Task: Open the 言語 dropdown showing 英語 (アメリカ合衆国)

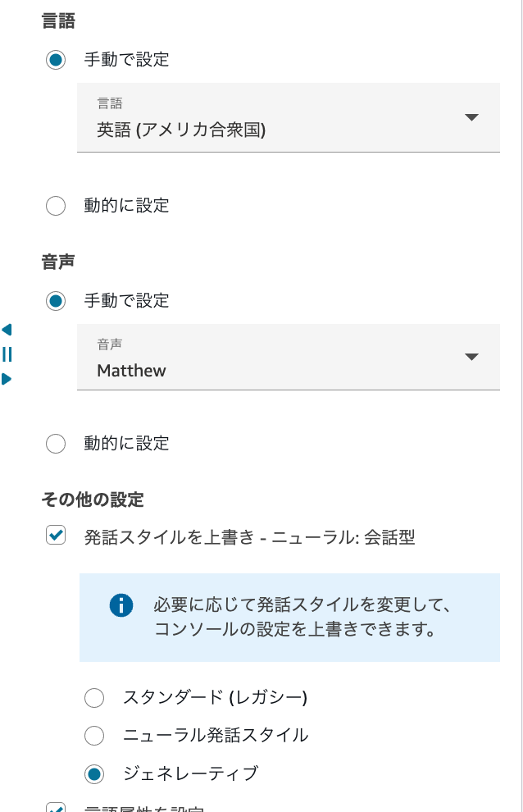Action: pos(289,117)
